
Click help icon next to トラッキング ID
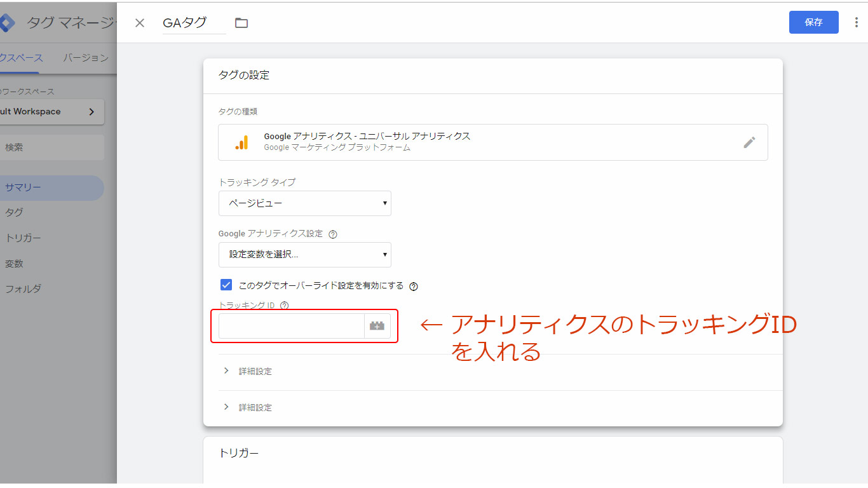[x=284, y=306]
